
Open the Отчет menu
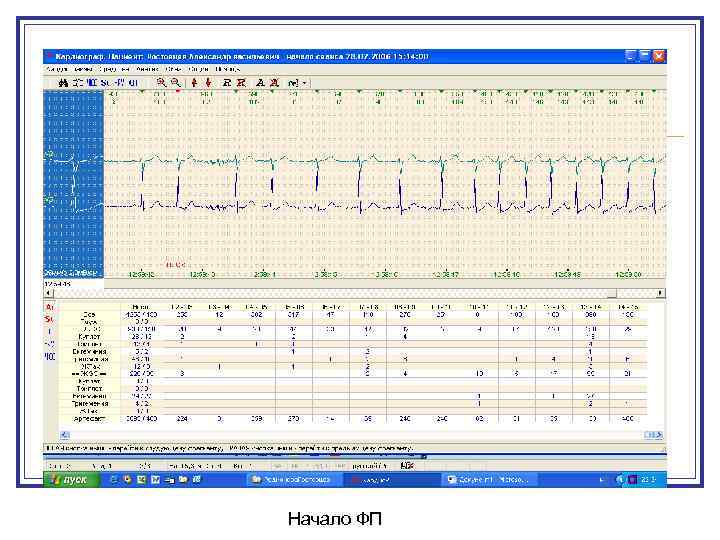point(174,69)
